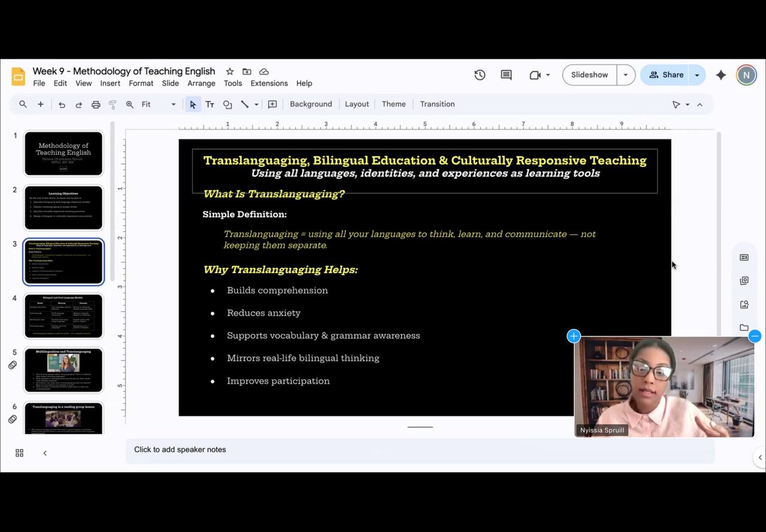
Task: Open the Insert menu
Action: pyautogui.click(x=110, y=83)
